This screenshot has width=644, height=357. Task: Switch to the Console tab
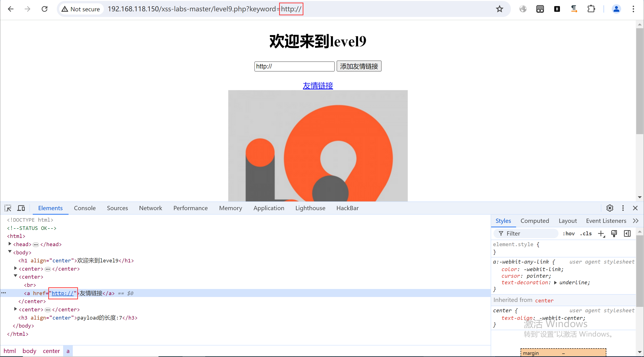(x=85, y=208)
